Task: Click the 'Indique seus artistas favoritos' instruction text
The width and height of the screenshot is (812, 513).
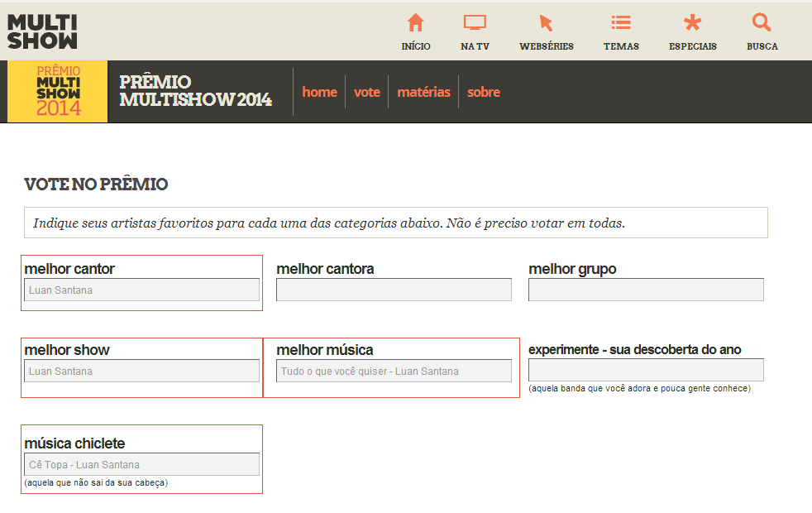Action: click(329, 223)
